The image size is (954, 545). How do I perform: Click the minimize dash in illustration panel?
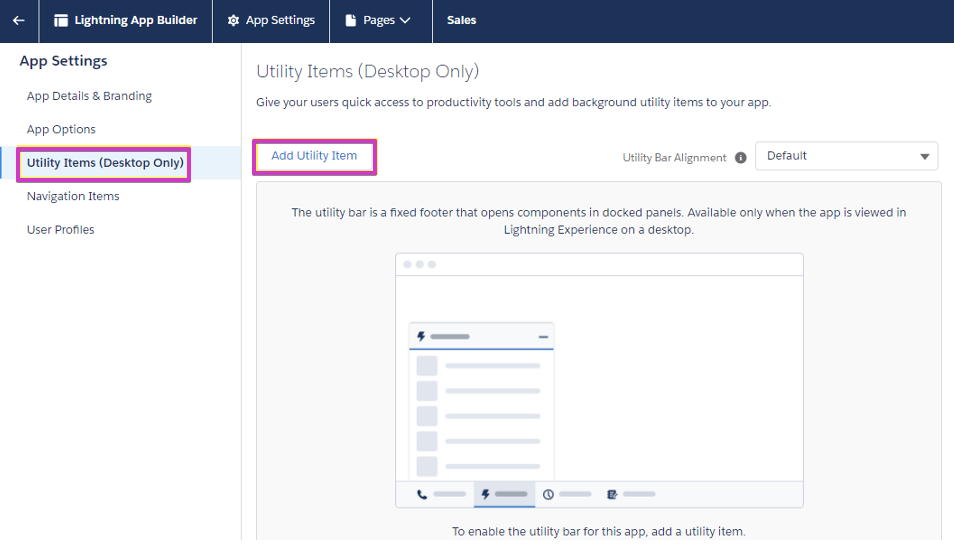click(x=543, y=336)
